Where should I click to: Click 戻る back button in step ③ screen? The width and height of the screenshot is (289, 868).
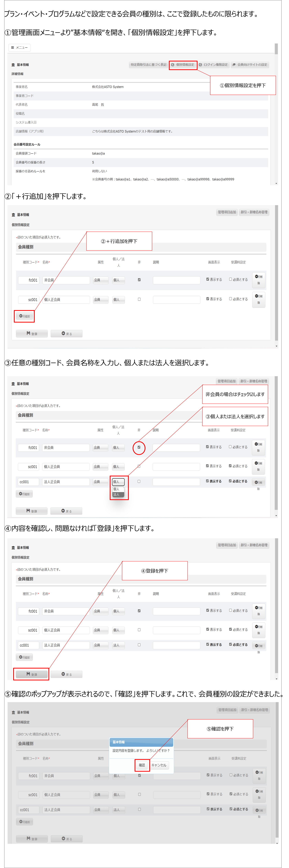(x=66, y=511)
